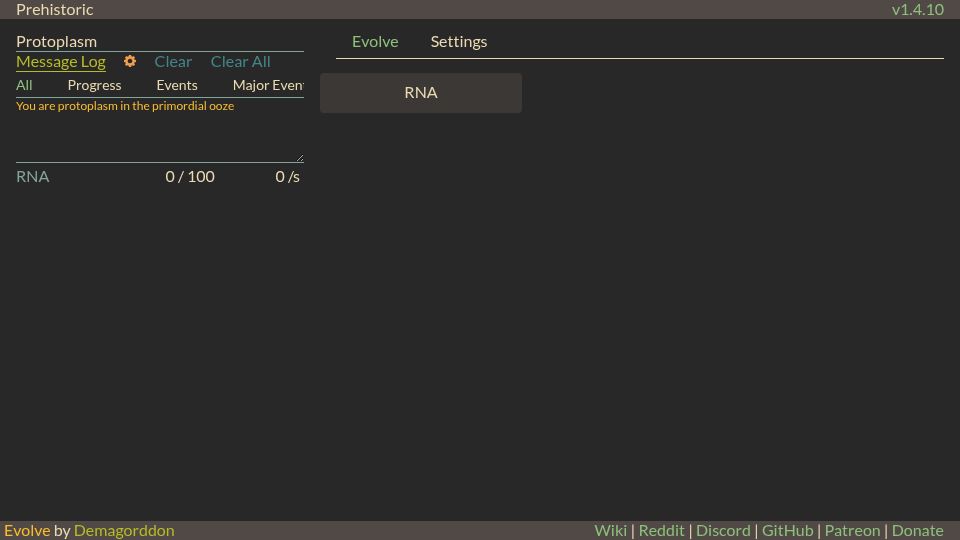Screen dimensions: 960x540
Task: Open the Donate link in footer
Action: (917, 530)
